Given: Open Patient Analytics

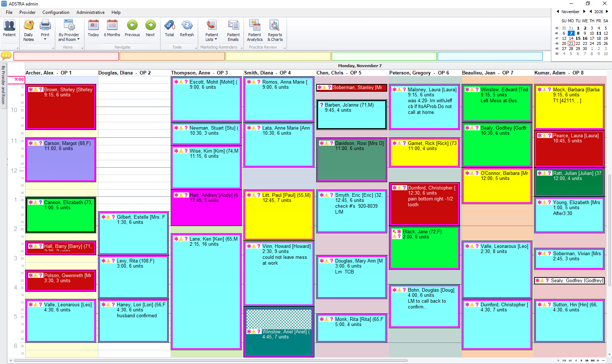Looking at the screenshot, I should point(255,31).
